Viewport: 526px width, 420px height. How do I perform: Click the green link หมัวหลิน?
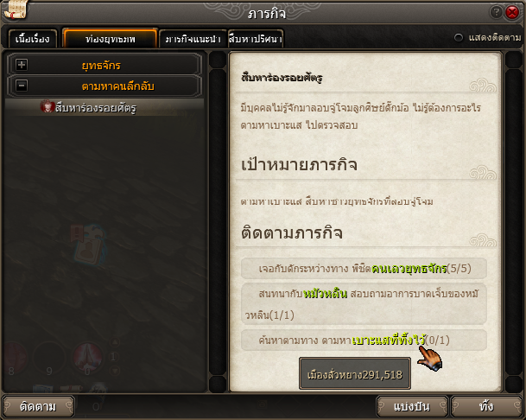coord(325,294)
